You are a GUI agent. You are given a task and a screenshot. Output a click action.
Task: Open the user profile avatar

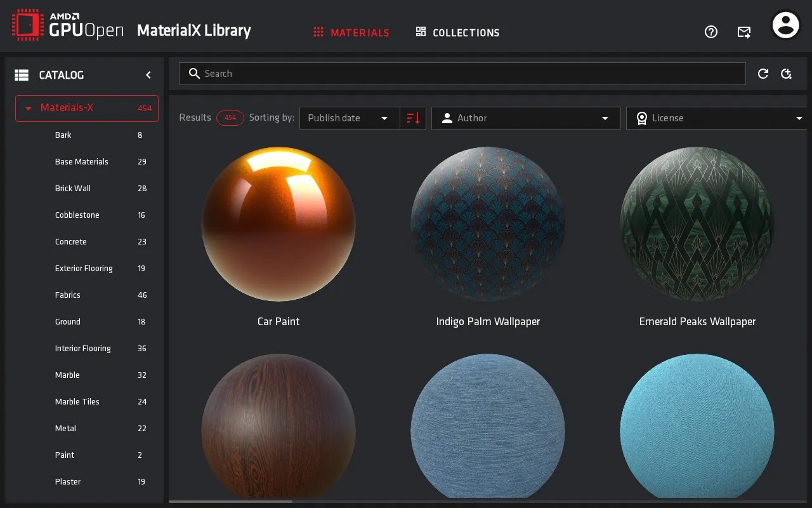click(785, 25)
